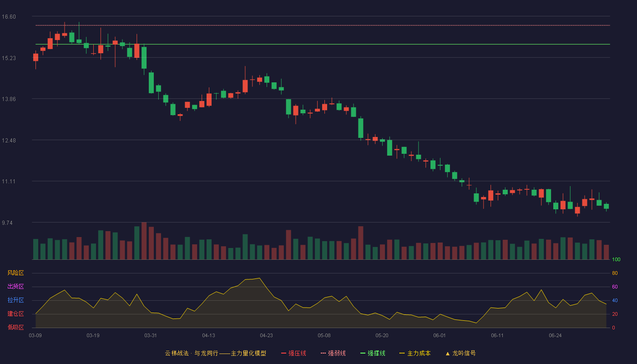Toggle the 强撑线 legend item
Viewport: 637px width, 364px height.
point(373,353)
